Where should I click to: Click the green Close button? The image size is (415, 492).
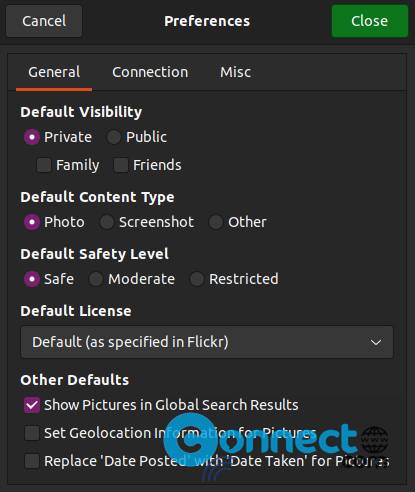pyautogui.click(x=370, y=21)
